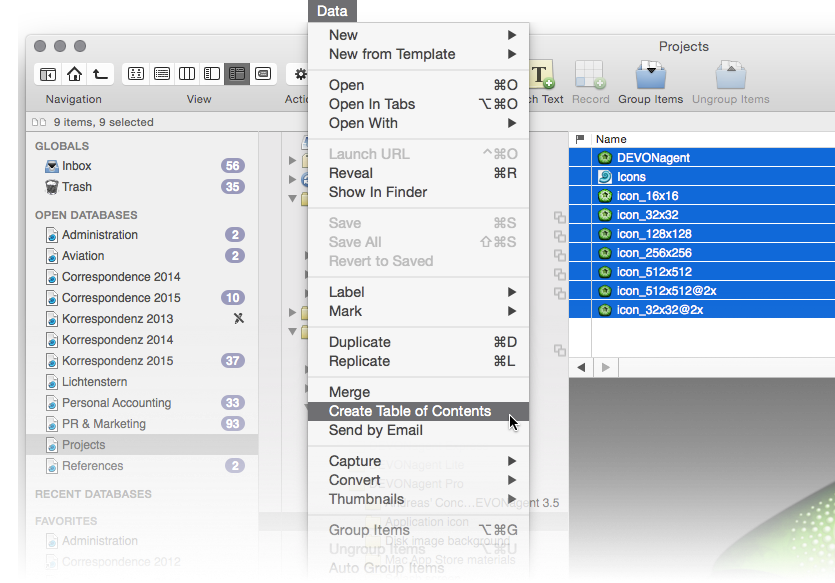Viewport: 835px width, 583px height.
Task: Open the Korrespondenz 2015 database
Action: coord(142,361)
